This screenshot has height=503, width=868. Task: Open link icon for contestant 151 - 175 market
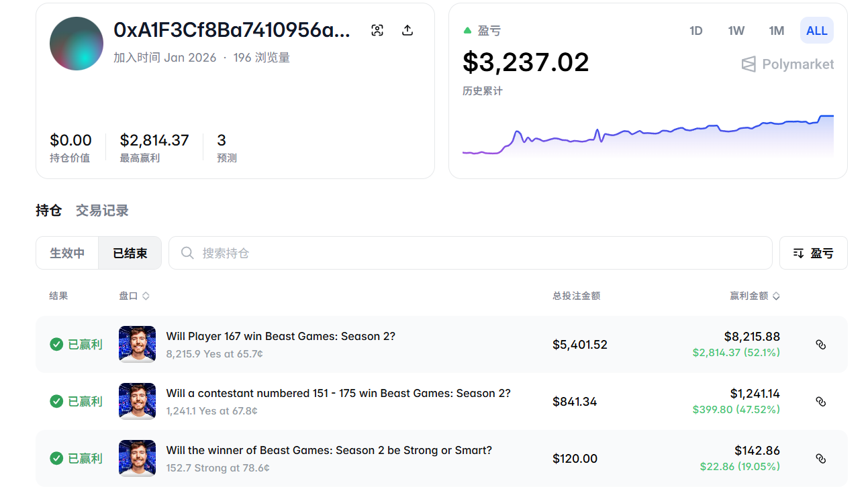click(820, 402)
